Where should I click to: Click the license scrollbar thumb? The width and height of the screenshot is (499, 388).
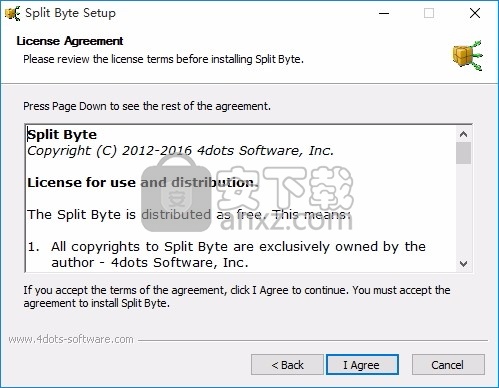[x=463, y=153]
